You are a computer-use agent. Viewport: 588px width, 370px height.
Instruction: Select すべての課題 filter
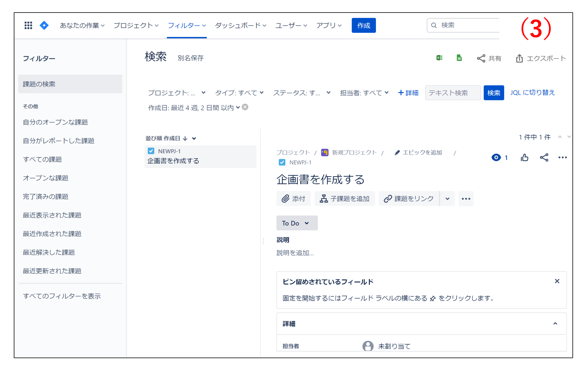click(x=42, y=159)
